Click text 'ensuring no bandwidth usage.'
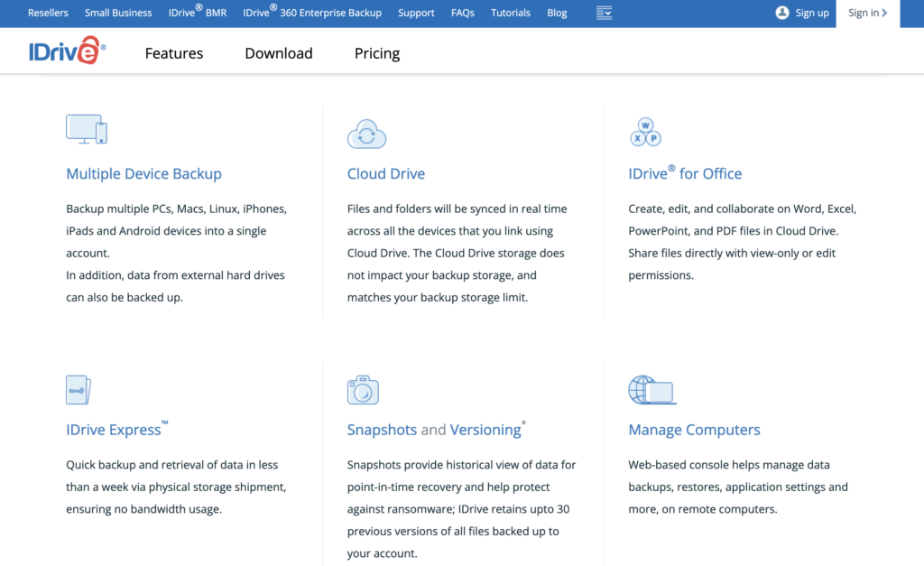The image size is (924, 566). point(143,509)
